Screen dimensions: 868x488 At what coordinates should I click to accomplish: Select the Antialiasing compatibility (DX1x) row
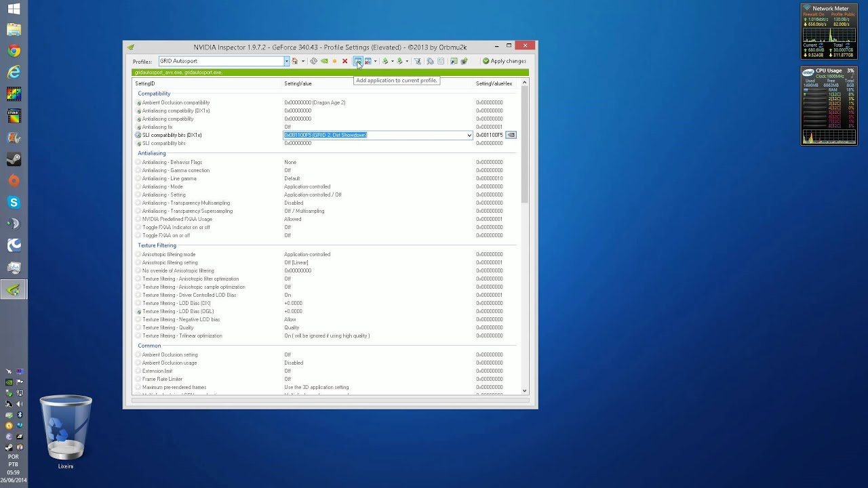click(326, 110)
